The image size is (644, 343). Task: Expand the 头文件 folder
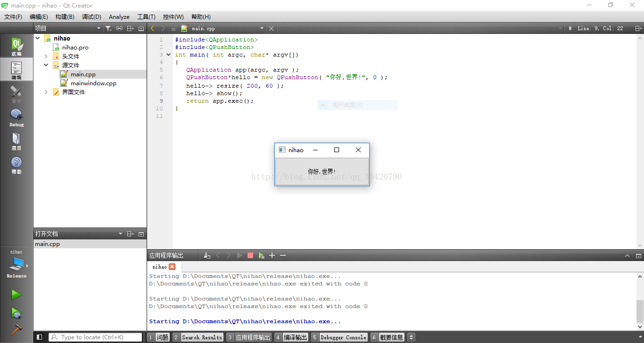(46, 56)
